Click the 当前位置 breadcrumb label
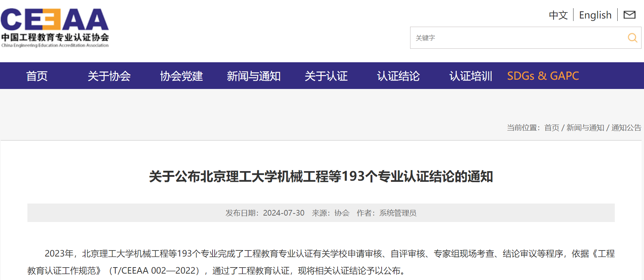 (x=523, y=128)
